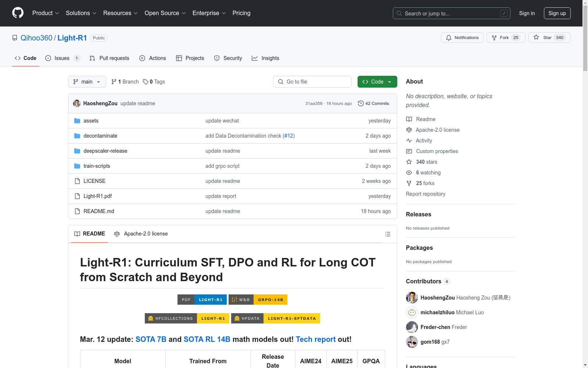This screenshot has width=588, height=368.
Task: Open the Tech report link
Action: [316, 339]
